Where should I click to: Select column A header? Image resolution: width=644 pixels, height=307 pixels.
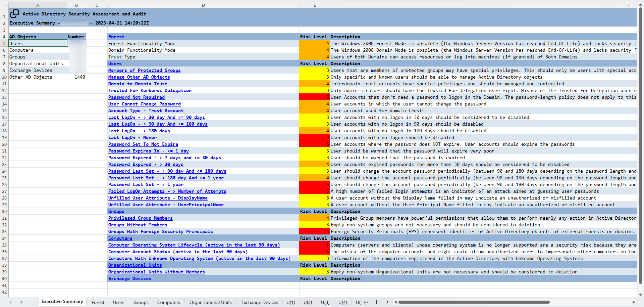tap(38, 5)
